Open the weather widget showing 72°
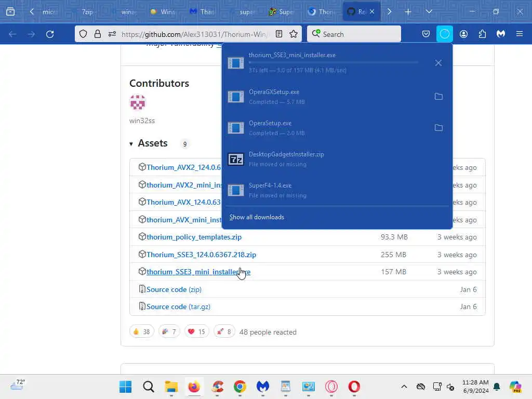The image size is (532, 399). (18, 385)
